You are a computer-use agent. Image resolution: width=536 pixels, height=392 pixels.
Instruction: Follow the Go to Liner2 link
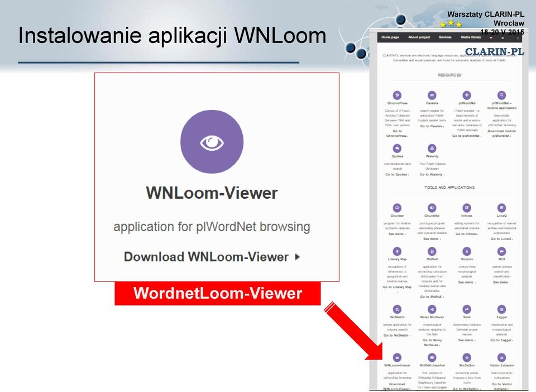pos(501,239)
